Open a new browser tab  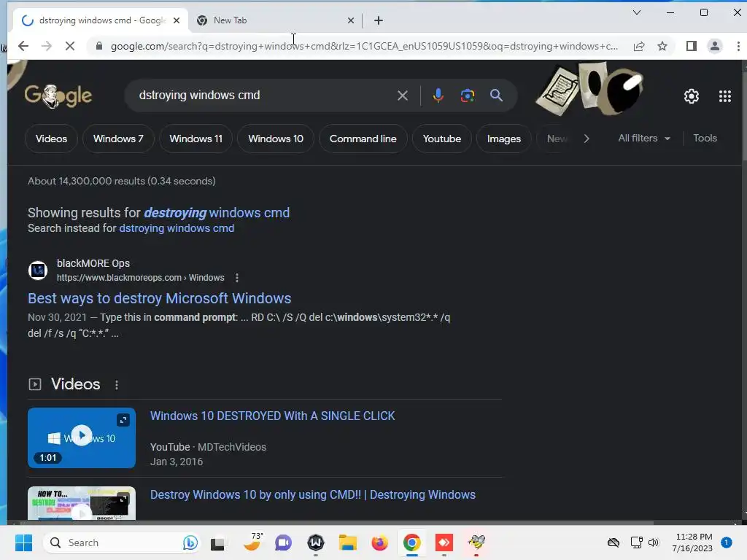(x=379, y=20)
